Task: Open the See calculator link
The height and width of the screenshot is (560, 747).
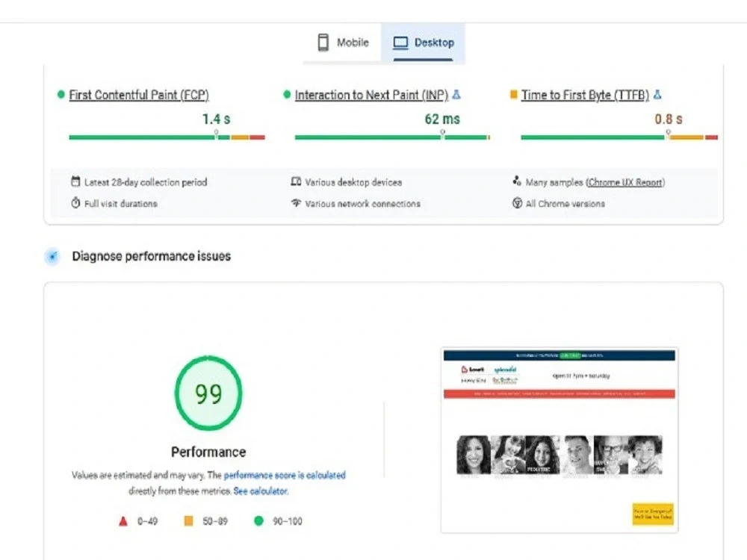Action: tap(261, 491)
